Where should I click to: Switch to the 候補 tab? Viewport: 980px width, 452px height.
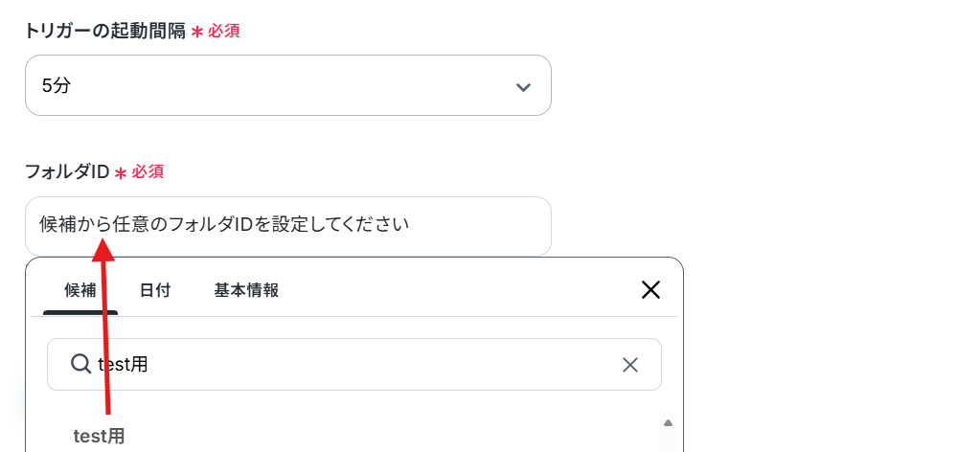[80, 291]
